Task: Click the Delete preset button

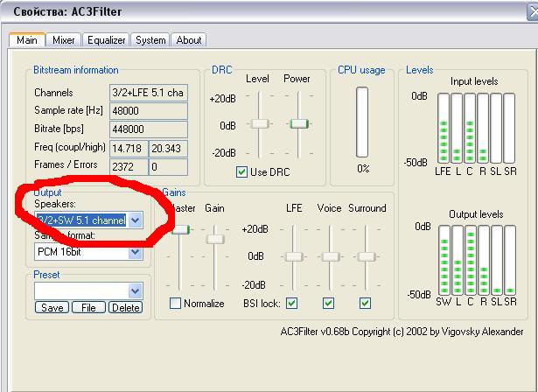Action: pos(125,308)
